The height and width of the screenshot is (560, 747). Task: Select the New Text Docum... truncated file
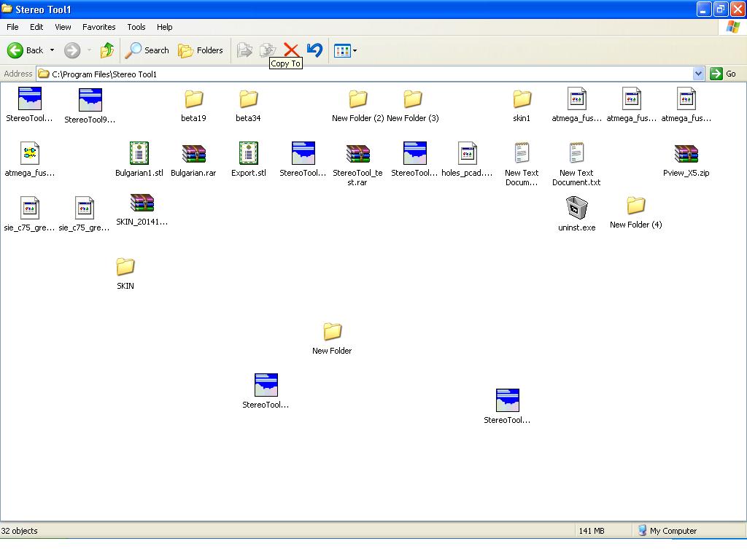click(522, 164)
